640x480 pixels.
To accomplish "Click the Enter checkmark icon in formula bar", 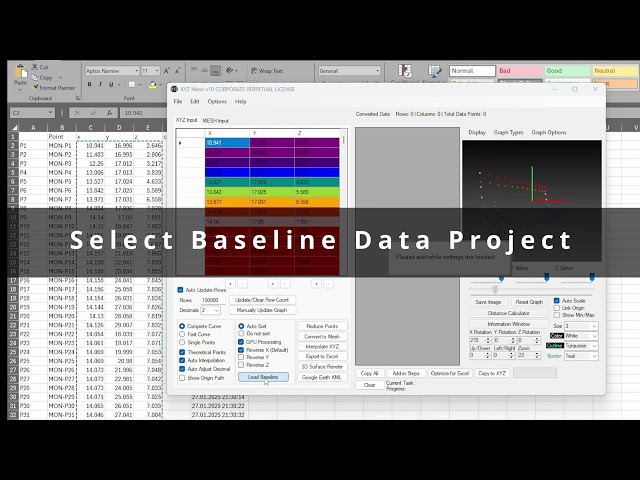I will click(x=93, y=113).
